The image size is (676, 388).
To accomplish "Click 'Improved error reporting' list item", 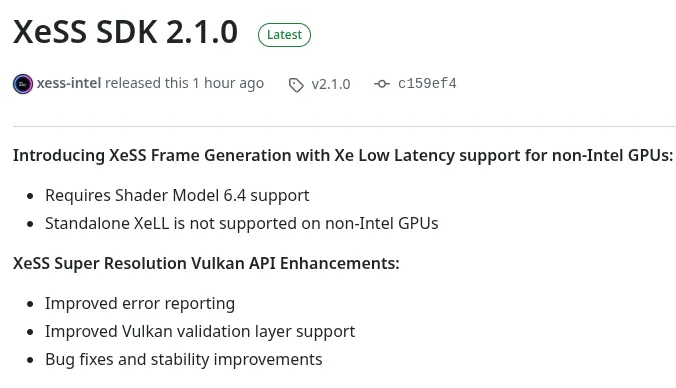I will [140, 304].
